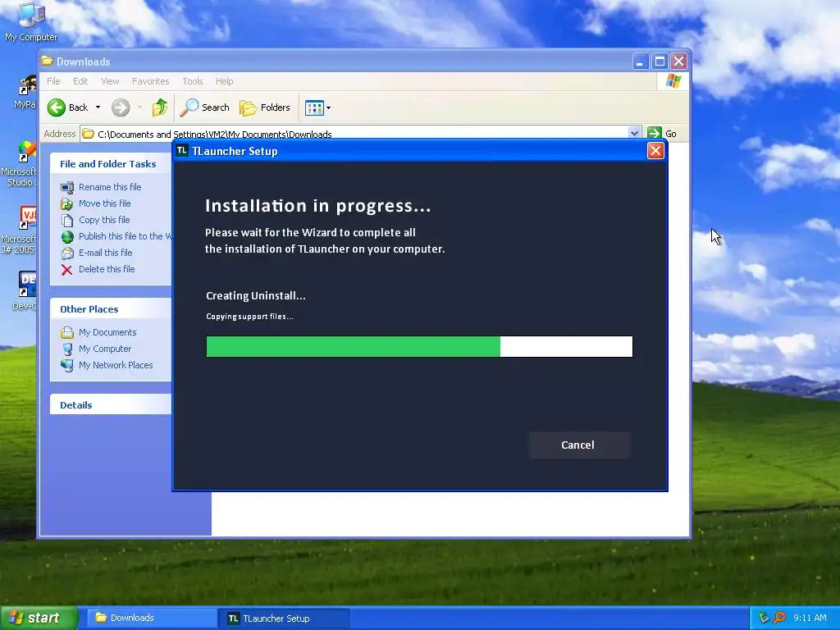Click the Copying support files text
This screenshot has width=840, height=630.
(x=249, y=316)
